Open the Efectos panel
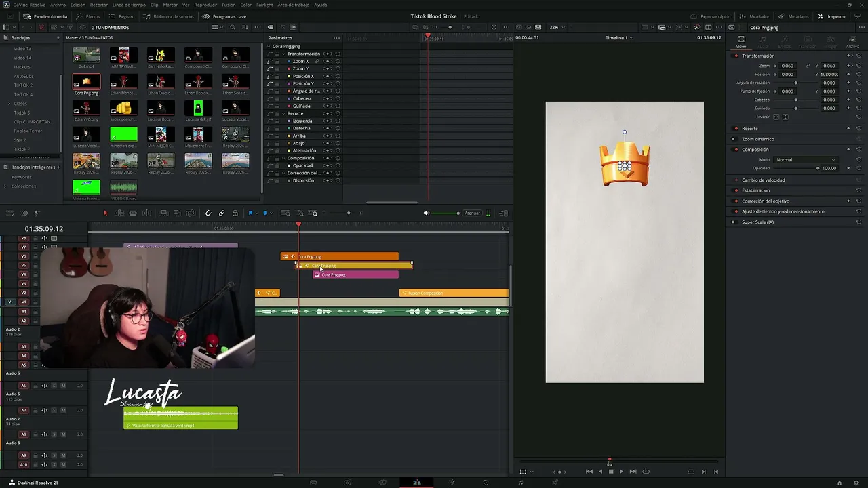 point(89,16)
